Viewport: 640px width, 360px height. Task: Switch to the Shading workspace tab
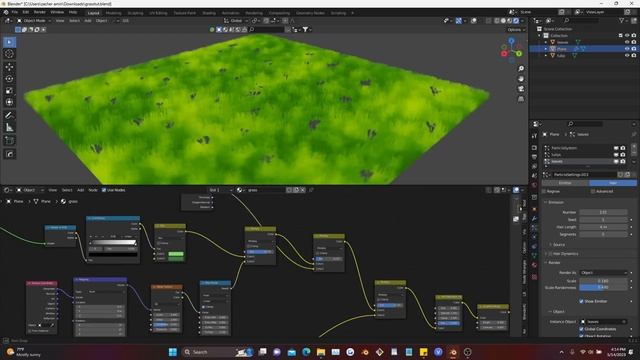(209, 13)
